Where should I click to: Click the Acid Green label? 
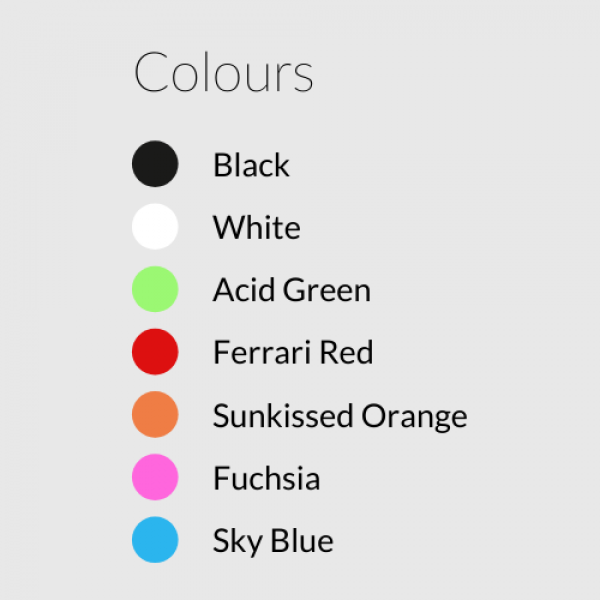click(292, 290)
